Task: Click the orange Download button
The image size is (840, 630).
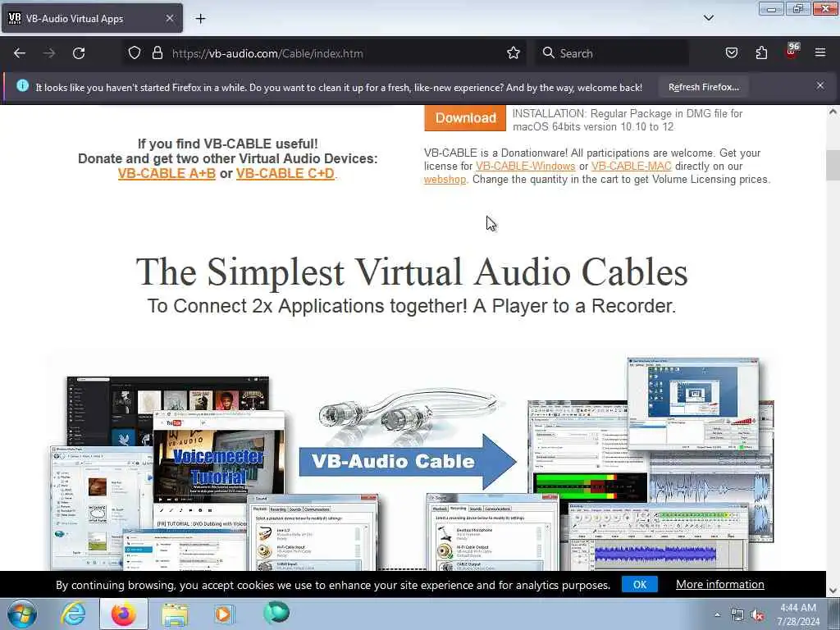Action: pos(465,118)
